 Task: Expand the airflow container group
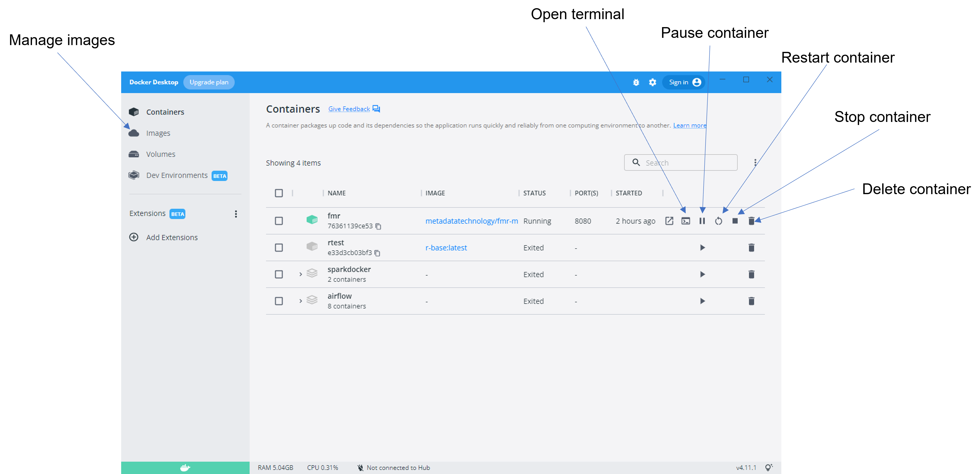coord(300,301)
